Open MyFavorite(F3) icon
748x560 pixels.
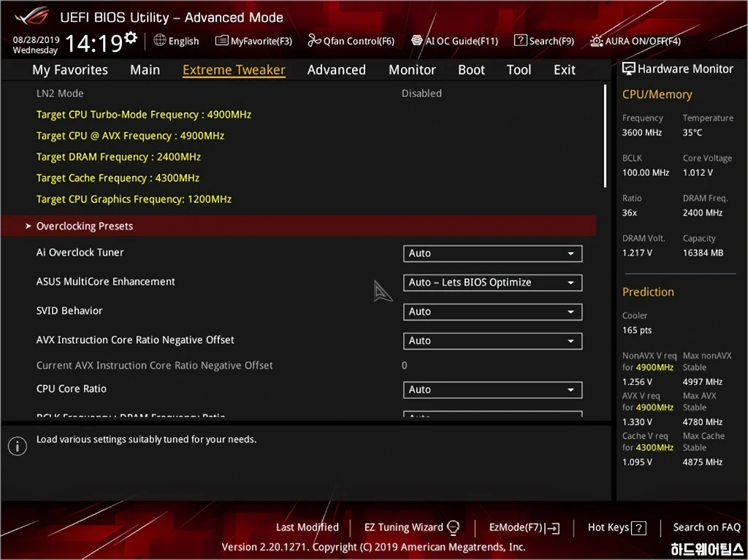[221, 41]
